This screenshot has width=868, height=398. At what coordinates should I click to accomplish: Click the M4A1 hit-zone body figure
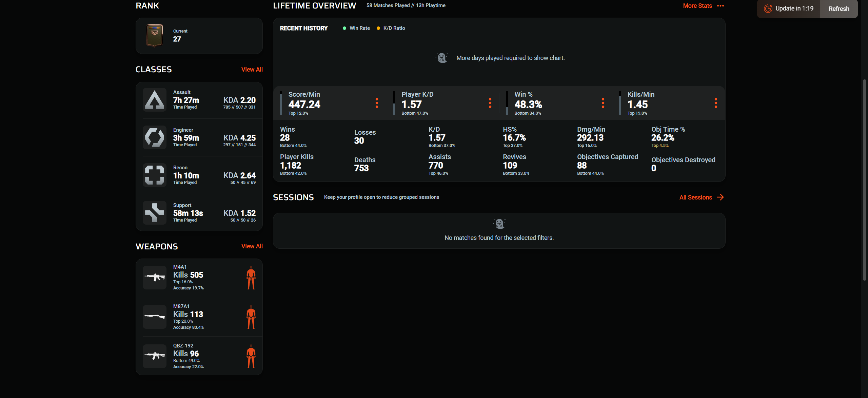[x=251, y=278]
